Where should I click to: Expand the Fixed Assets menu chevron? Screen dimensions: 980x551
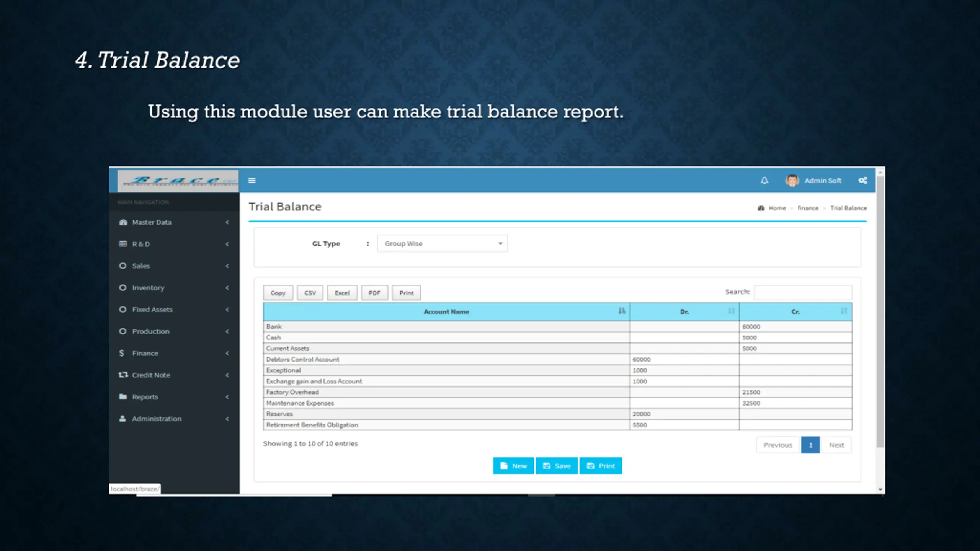coord(227,309)
